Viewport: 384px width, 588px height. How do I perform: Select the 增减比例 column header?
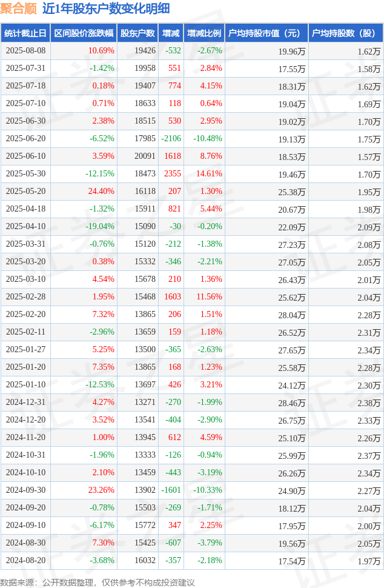click(204, 33)
